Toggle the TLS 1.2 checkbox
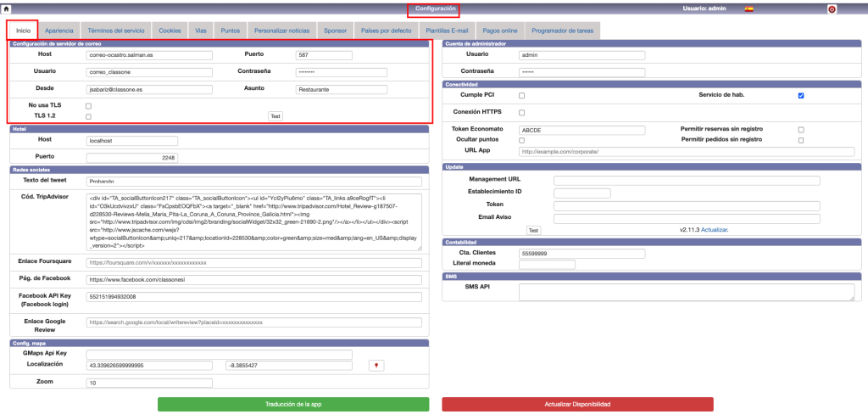 (88, 116)
